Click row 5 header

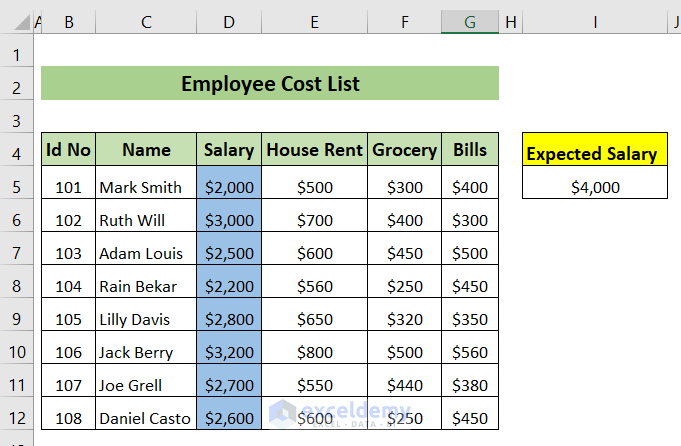coord(16,187)
